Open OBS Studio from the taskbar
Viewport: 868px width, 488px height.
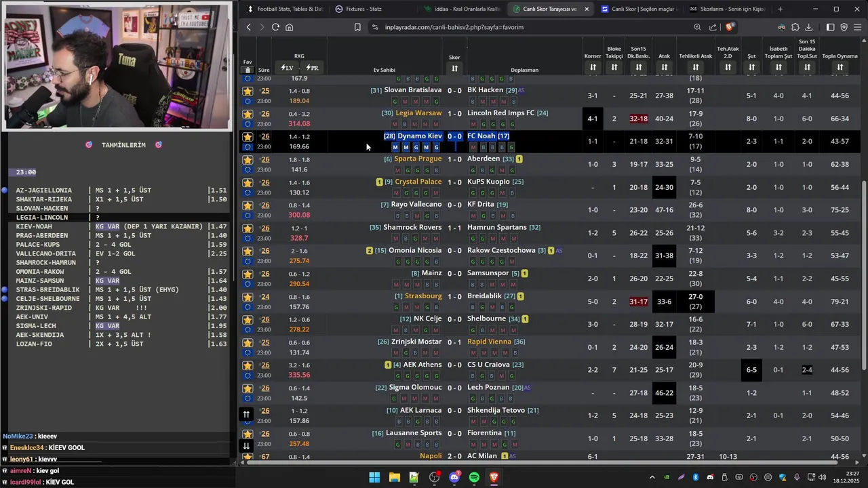tap(434, 477)
